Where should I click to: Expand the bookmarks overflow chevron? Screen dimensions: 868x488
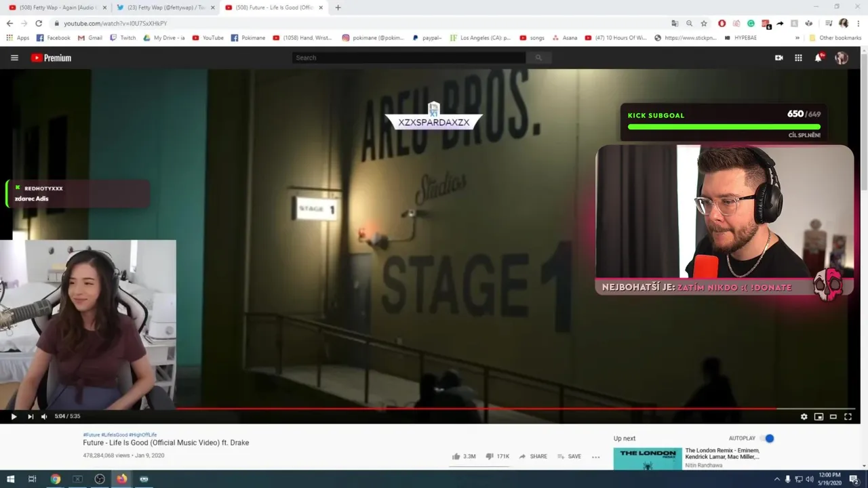[x=797, y=38]
